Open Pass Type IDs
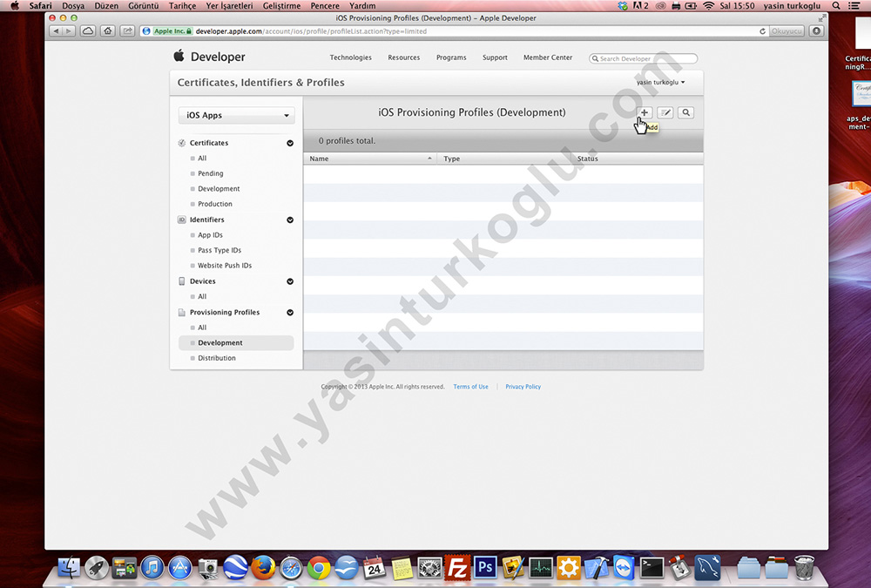 click(x=219, y=250)
